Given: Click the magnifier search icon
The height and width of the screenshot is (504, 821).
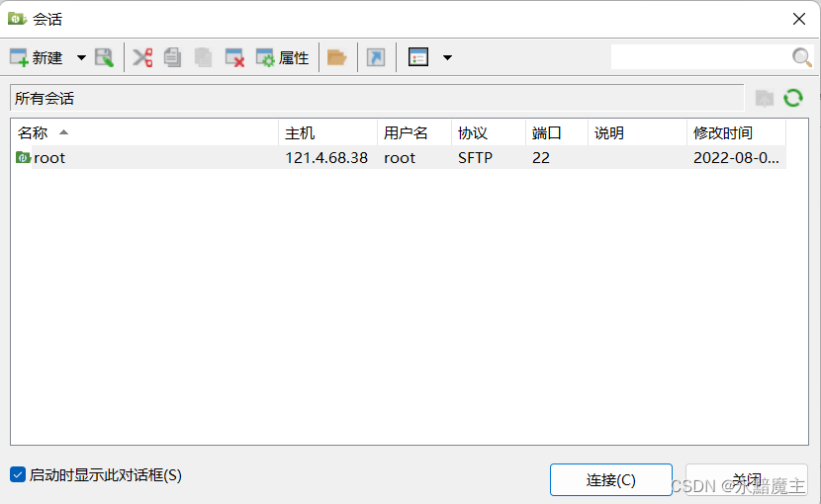Looking at the screenshot, I should (x=801, y=56).
